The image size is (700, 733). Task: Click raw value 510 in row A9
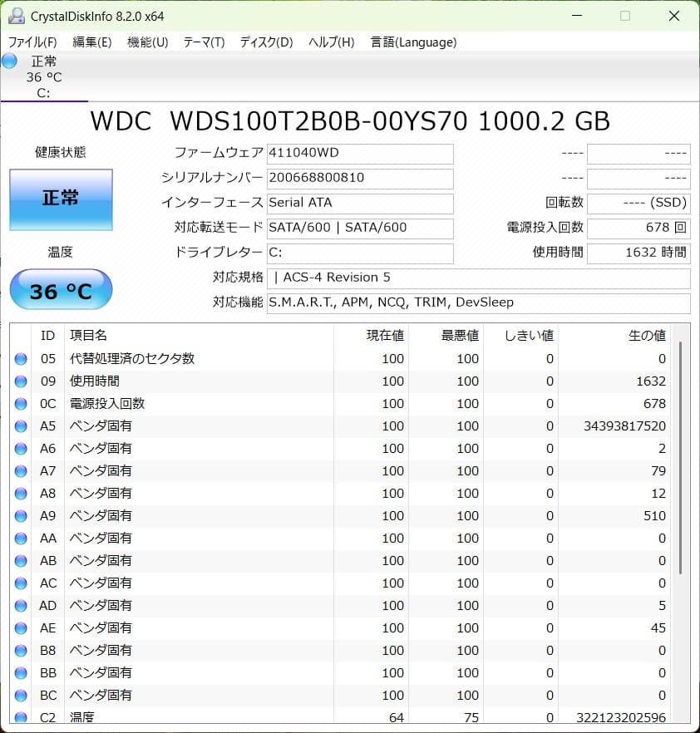coord(654,516)
